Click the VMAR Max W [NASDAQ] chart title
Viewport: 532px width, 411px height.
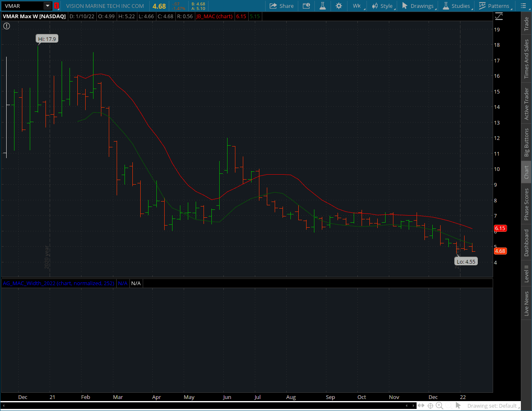(x=34, y=16)
